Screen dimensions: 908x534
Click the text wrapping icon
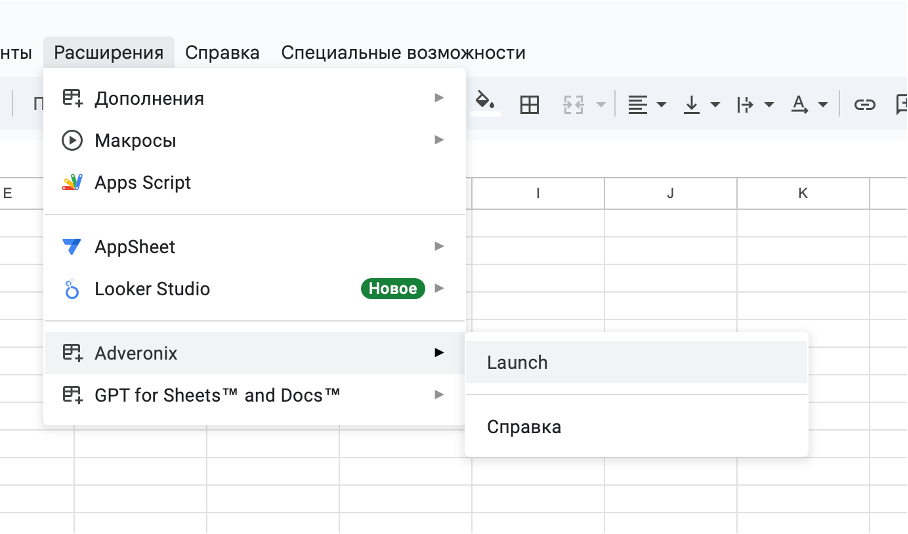745,105
